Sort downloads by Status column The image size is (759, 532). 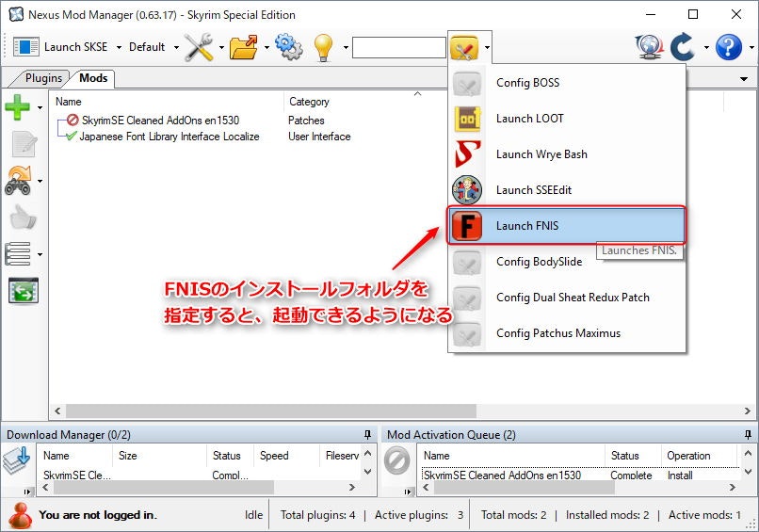pos(227,456)
